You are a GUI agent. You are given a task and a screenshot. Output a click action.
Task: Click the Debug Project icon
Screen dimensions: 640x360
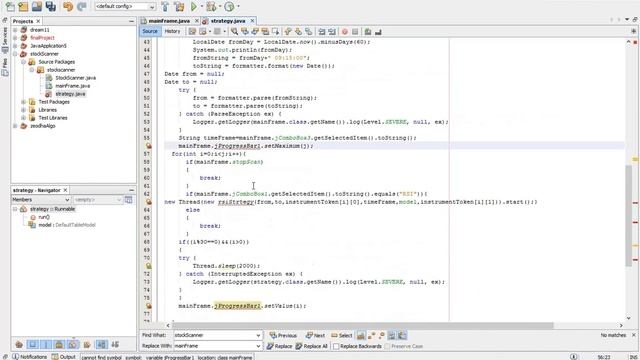(211, 7)
